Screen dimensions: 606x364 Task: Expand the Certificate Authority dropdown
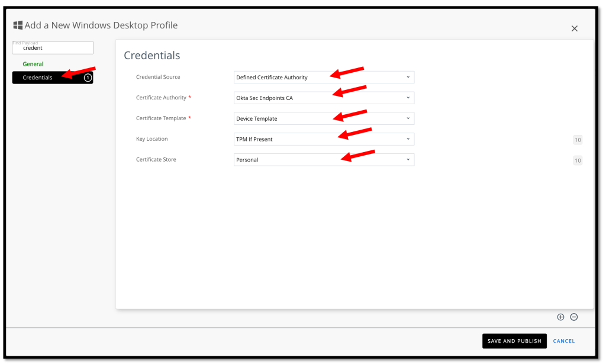324,98
